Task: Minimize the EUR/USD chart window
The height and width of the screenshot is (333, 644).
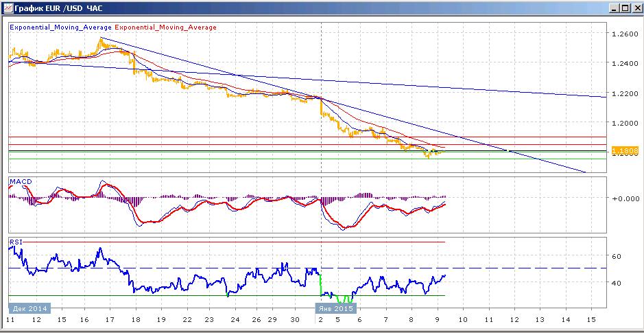Action: point(614,8)
